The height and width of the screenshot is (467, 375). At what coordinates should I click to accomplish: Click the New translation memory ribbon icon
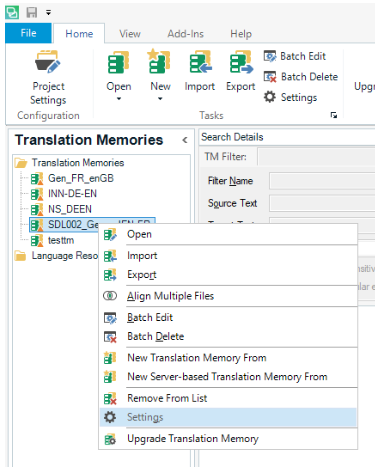(x=160, y=61)
